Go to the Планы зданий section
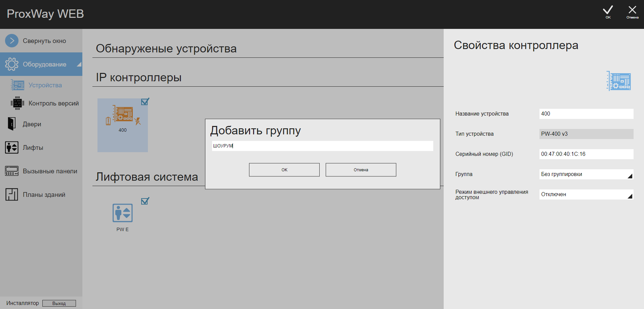This screenshot has width=644, height=309. pos(44,194)
